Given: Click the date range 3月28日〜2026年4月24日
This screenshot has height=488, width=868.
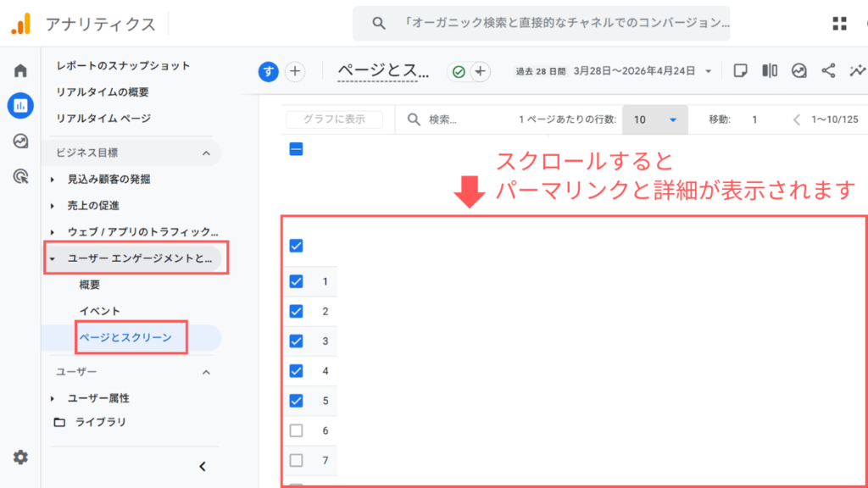Looking at the screenshot, I should [634, 71].
